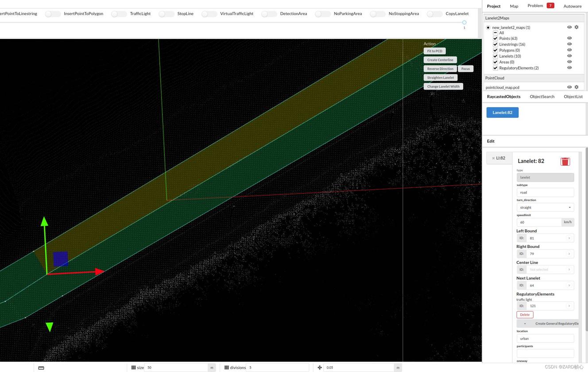Hide pointcloud_map.pcd using its eye icon
The width and height of the screenshot is (588, 372).
pos(569,87)
